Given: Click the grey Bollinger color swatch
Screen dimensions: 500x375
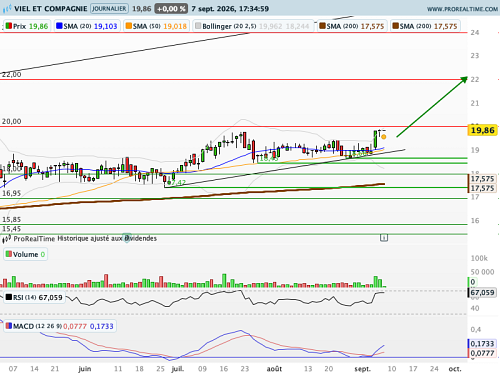Looking at the screenshot, I should tap(198, 26).
